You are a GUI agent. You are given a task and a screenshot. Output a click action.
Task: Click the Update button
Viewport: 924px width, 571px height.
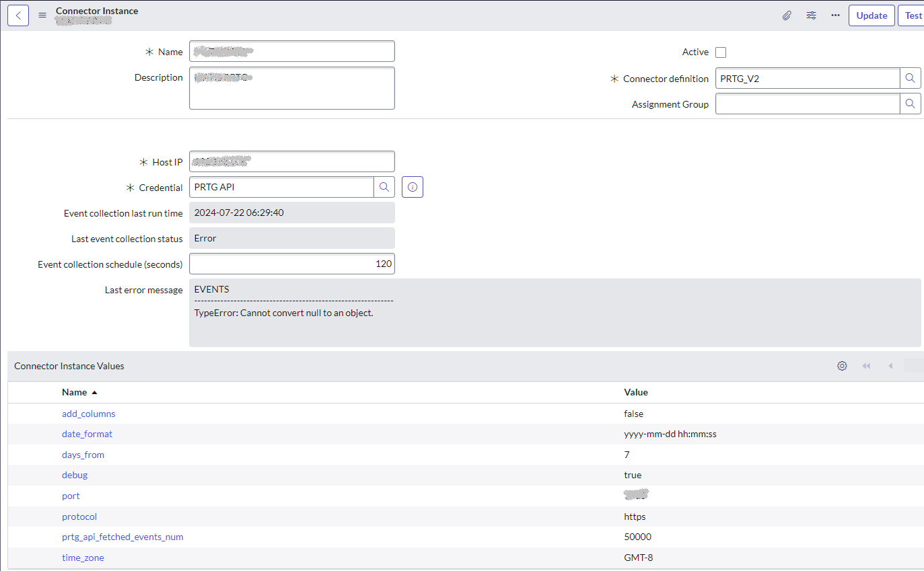pyautogui.click(x=872, y=15)
